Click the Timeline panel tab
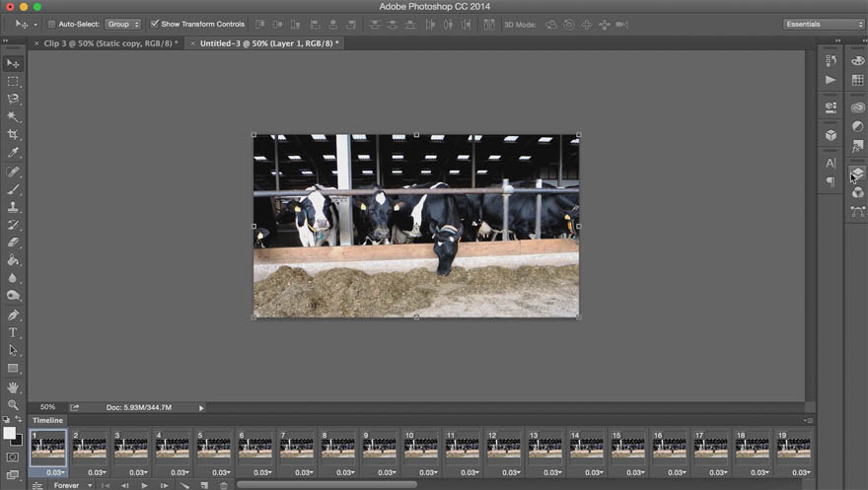Screen dimensions: 868x490 pos(47,420)
